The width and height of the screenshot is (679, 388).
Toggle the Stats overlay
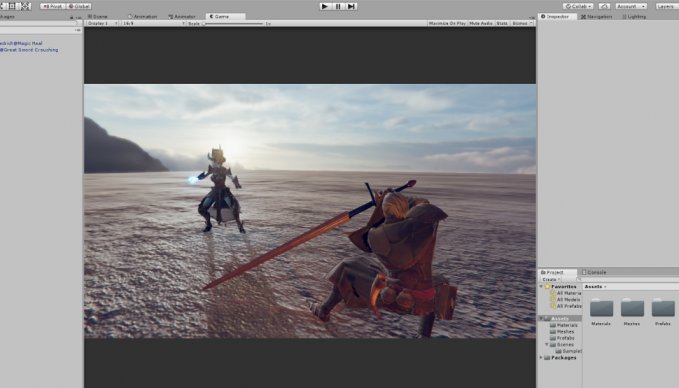[x=502, y=23]
